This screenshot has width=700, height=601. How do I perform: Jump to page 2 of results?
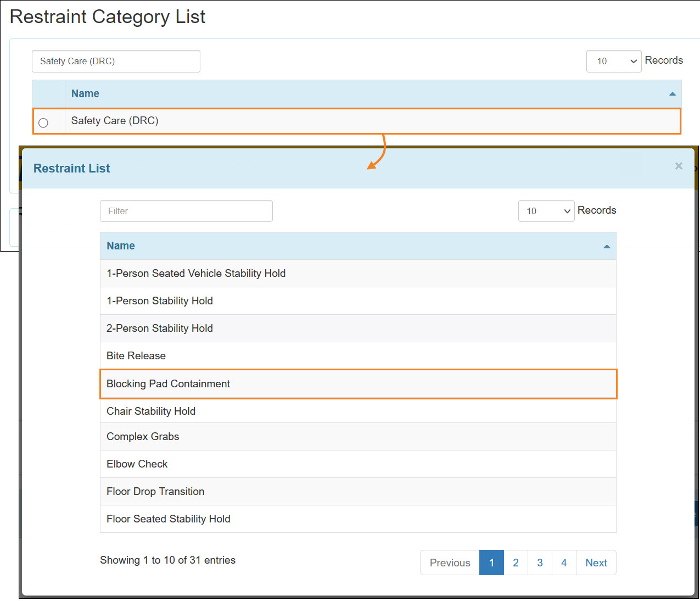[516, 563]
